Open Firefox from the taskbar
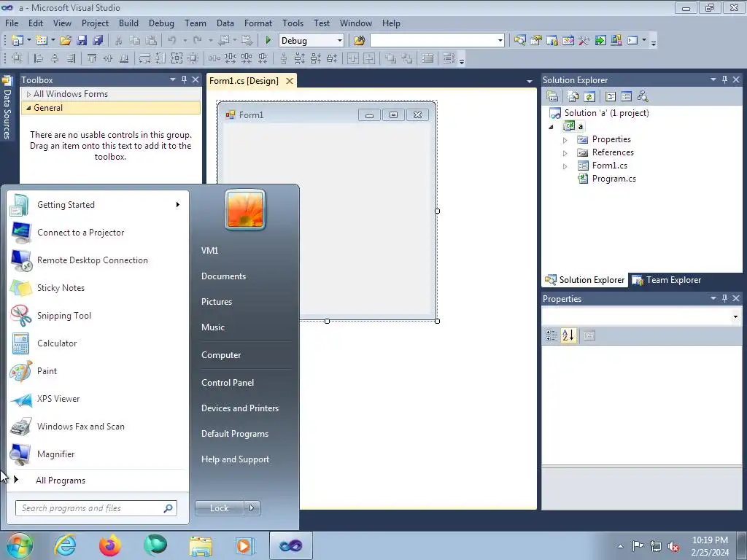 pyautogui.click(x=110, y=545)
